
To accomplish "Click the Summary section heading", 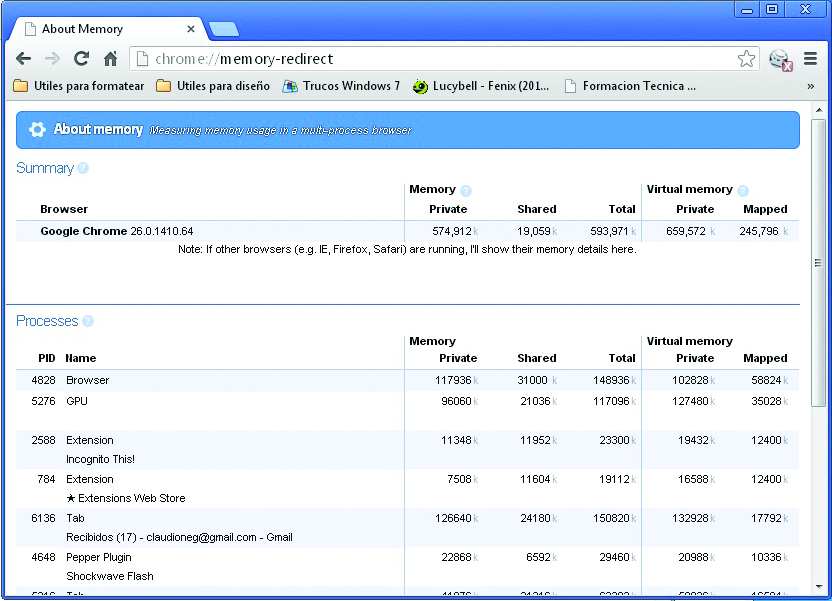I will pos(45,168).
